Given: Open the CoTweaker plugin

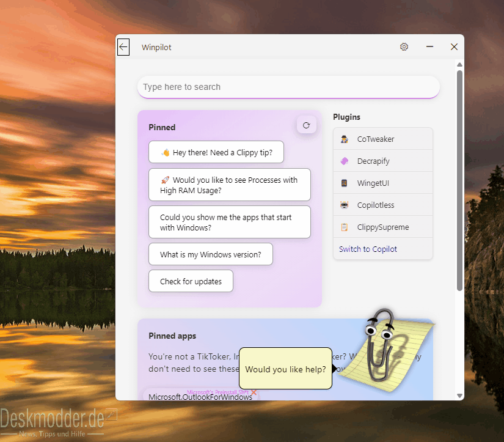Looking at the screenshot, I should pyautogui.click(x=383, y=139).
